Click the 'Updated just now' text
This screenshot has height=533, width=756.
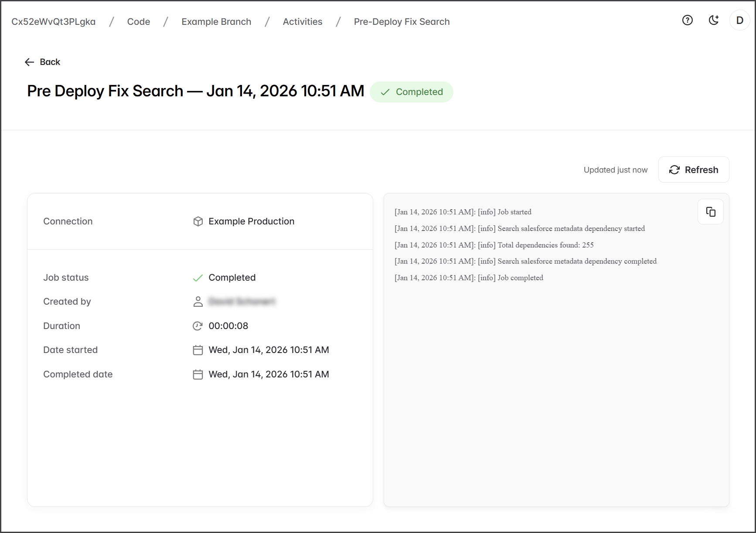click(x=615, y=170)
